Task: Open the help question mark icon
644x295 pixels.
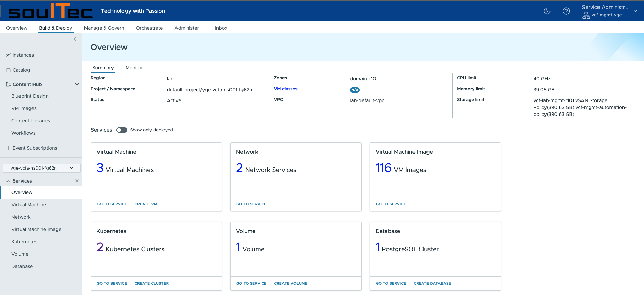Action: 566,11
